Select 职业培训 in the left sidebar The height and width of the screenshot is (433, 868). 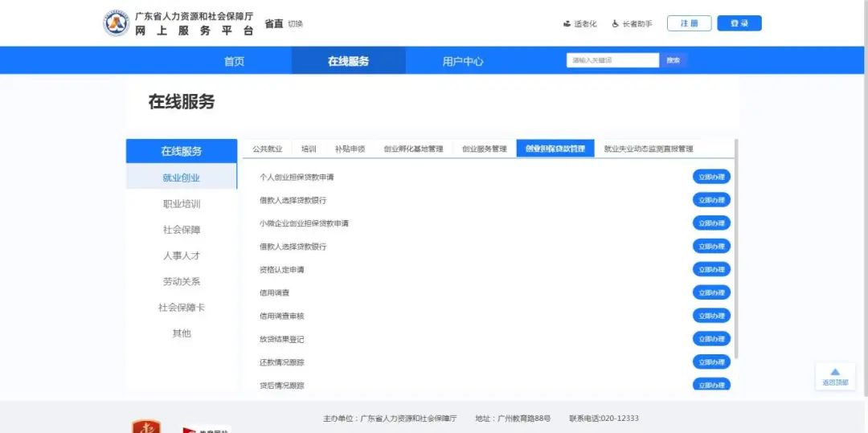pos(182,204)
